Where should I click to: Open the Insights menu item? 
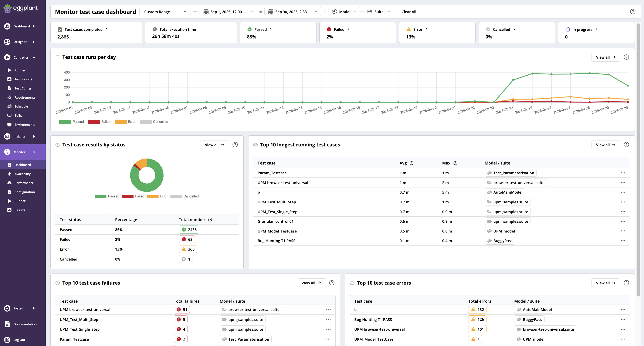click(x=19, y=136)
